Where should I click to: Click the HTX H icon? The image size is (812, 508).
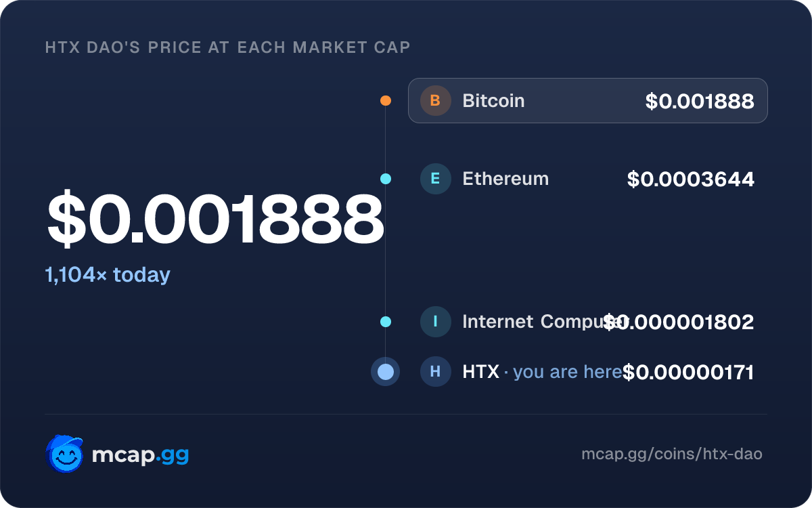coord(435,372)
